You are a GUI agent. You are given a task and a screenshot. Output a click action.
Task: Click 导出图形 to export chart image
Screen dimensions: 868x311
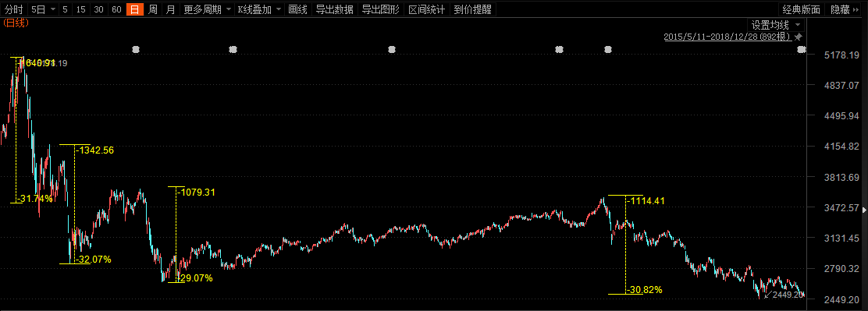click(x=380, y=9)
